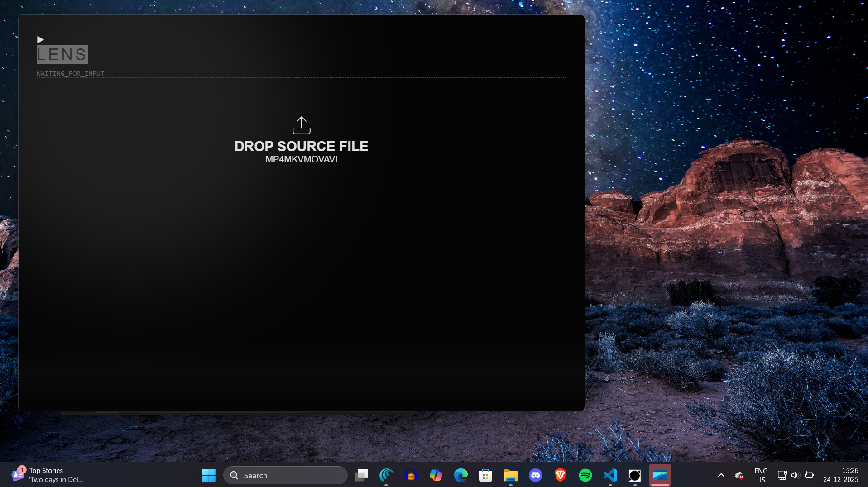Launch the Brave browser

click(x=561, y=475)
